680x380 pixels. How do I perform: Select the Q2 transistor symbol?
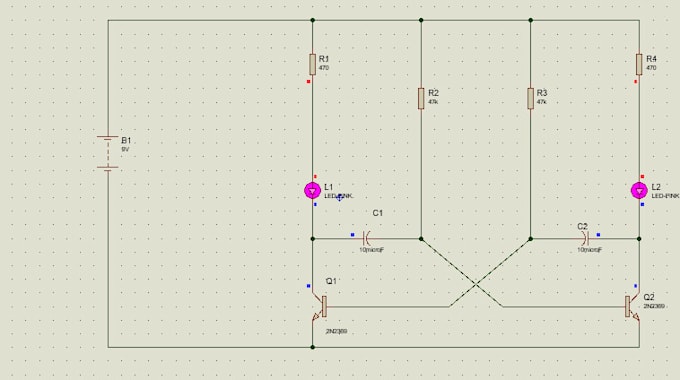pos(632,307)
